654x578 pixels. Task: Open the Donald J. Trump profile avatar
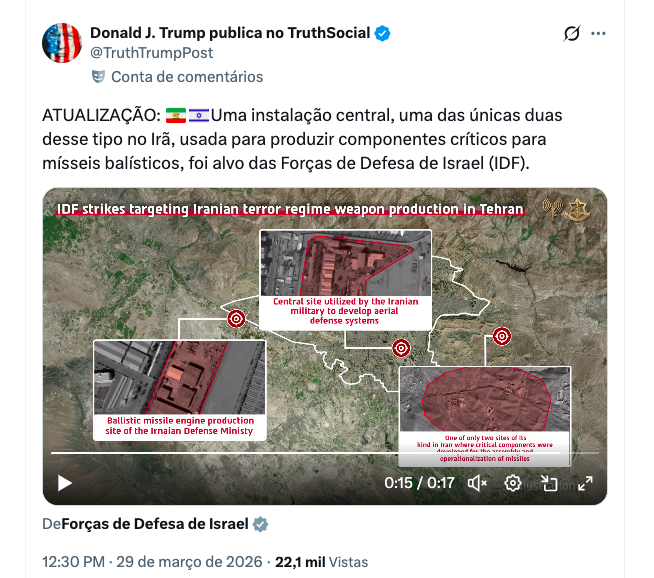pyautogui.click(x=62, y=43)
